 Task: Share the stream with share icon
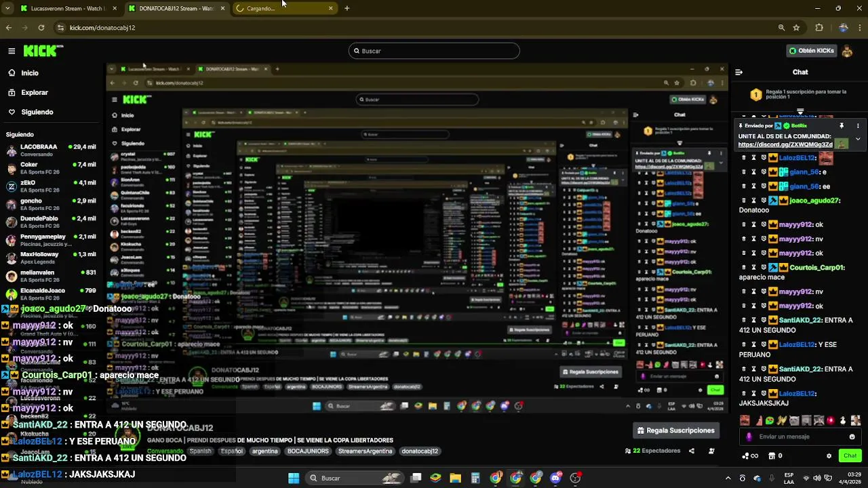tap(692, 451)
